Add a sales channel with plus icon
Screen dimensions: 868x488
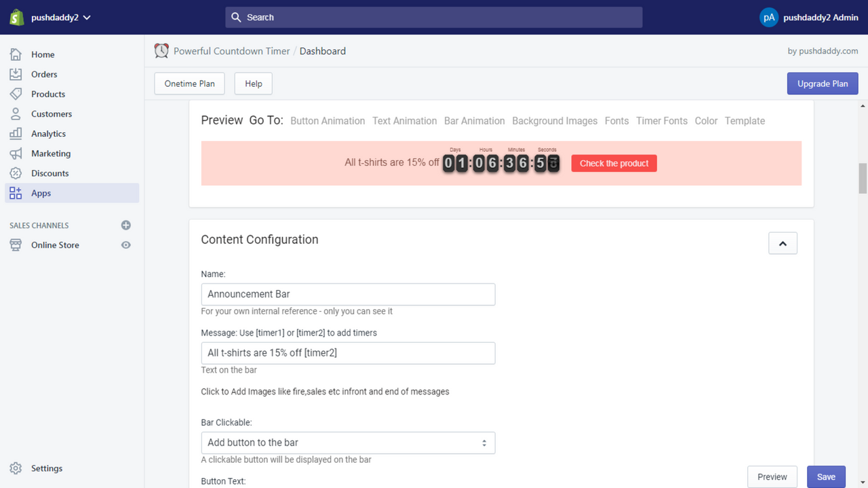coord(125,225)
